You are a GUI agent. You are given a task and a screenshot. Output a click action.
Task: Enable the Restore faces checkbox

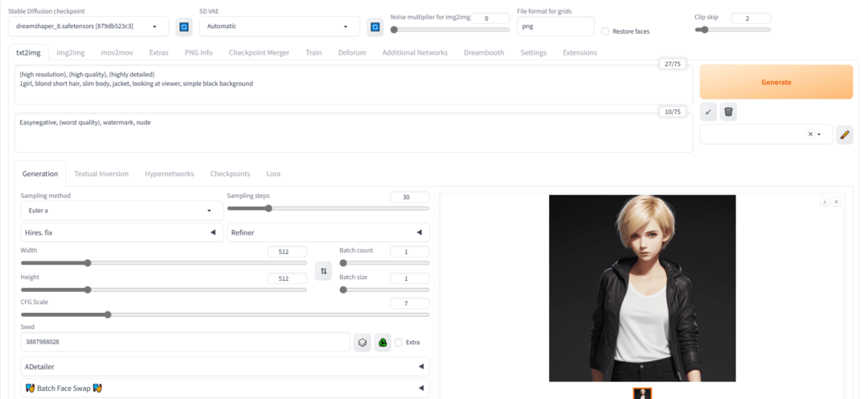click(605, 31)
